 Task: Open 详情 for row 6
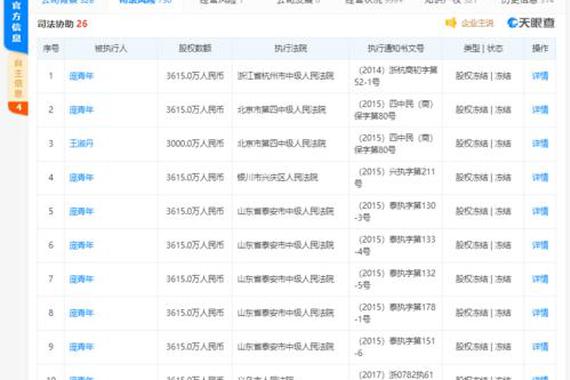(x=540, y=245)
